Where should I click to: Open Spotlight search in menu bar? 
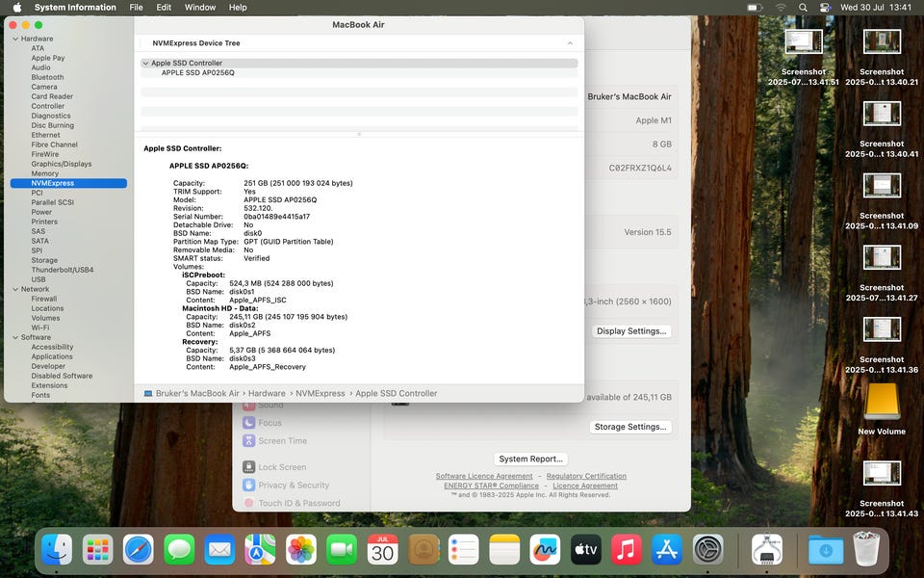point(803,8)
